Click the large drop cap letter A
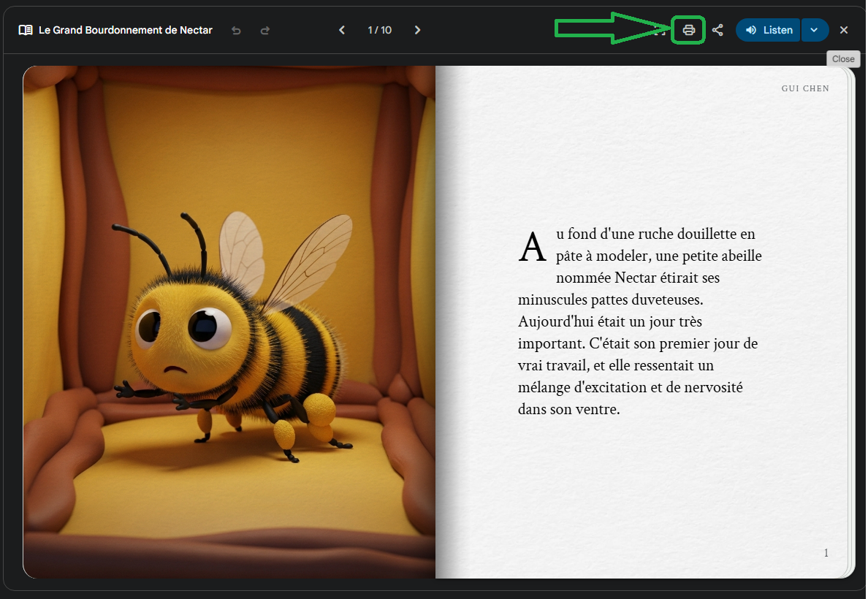The height and width of the screenshot is (599, 868). (533, 247)
